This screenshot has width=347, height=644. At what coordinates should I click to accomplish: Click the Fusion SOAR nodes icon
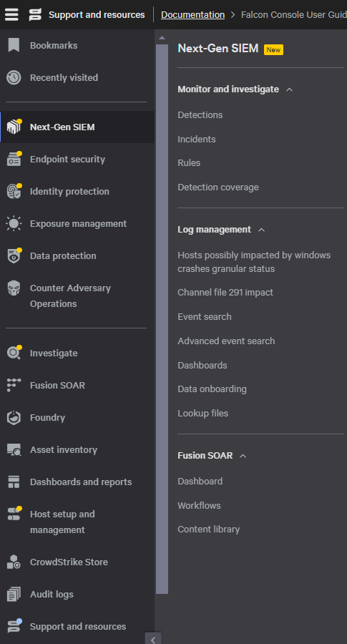14,385
